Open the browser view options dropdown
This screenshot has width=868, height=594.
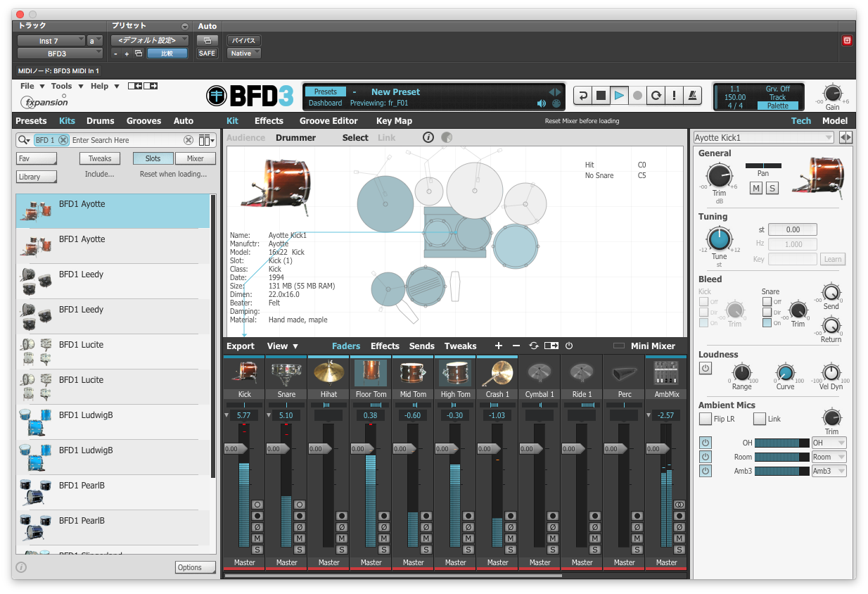click(206, 140)
